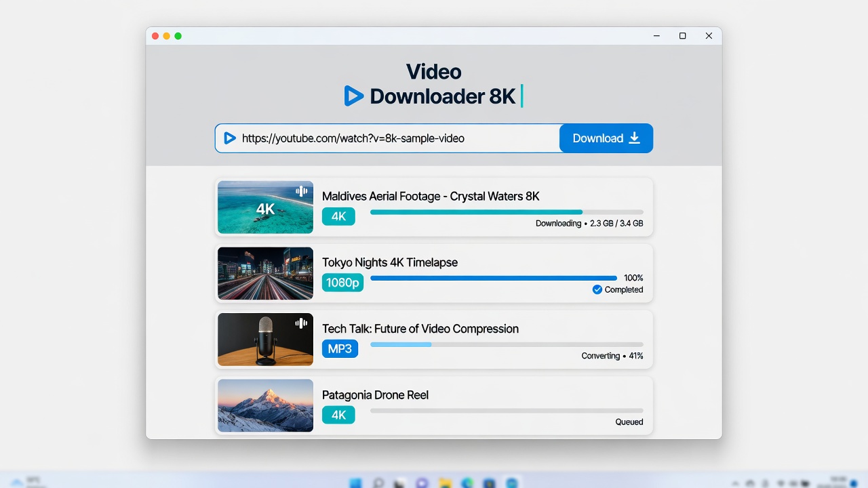
Task: Open the Windows Start menu on taskbar
Action: pos(355,483)
